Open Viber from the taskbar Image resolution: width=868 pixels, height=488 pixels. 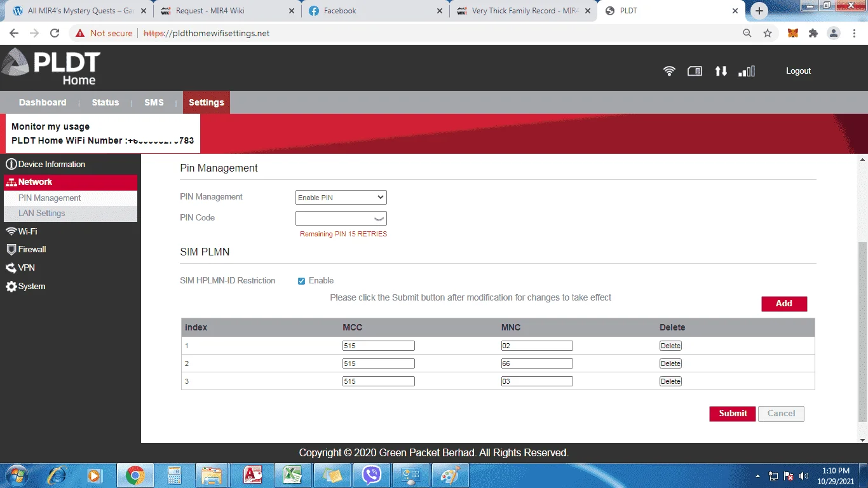(371, 475)
